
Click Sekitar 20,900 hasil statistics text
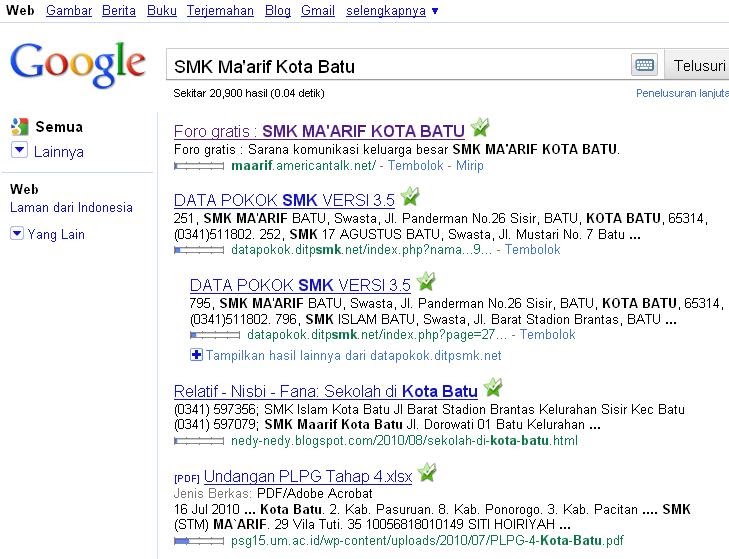pyautogui.click(x=249, y=93)
